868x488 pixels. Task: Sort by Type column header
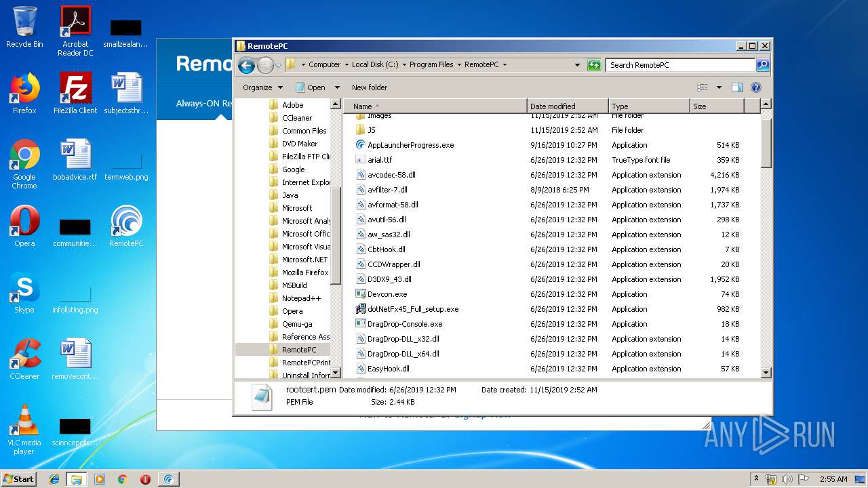649,106
